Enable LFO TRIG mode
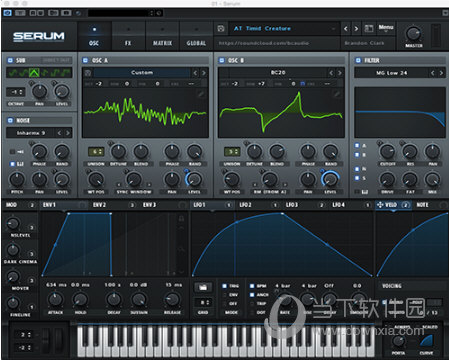Viewport: 449px width, 360px height. click(225, 286)
